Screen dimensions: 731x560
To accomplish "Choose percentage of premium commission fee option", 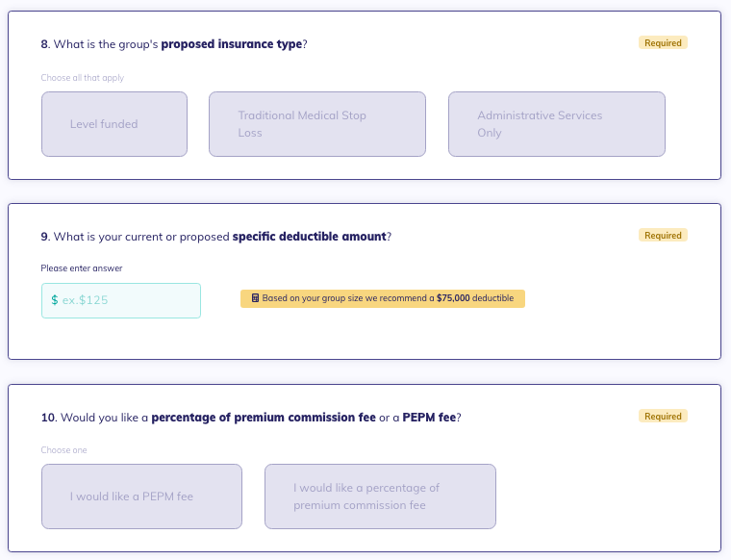I will point(380,496).
